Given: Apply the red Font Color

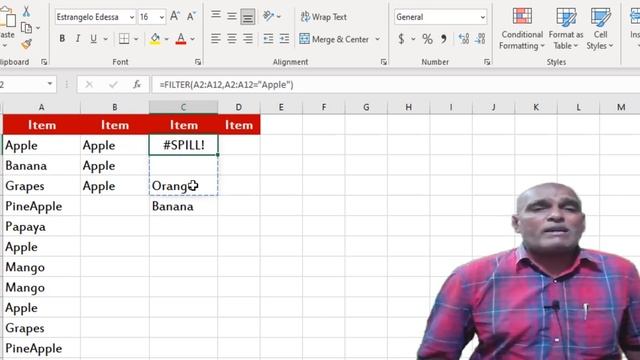Looking at the screenshot, I should pos(181,39).
